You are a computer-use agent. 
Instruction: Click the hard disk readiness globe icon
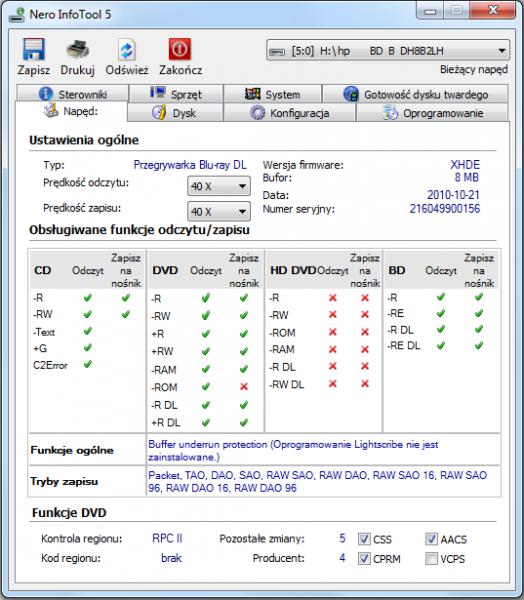coord(351,94)
